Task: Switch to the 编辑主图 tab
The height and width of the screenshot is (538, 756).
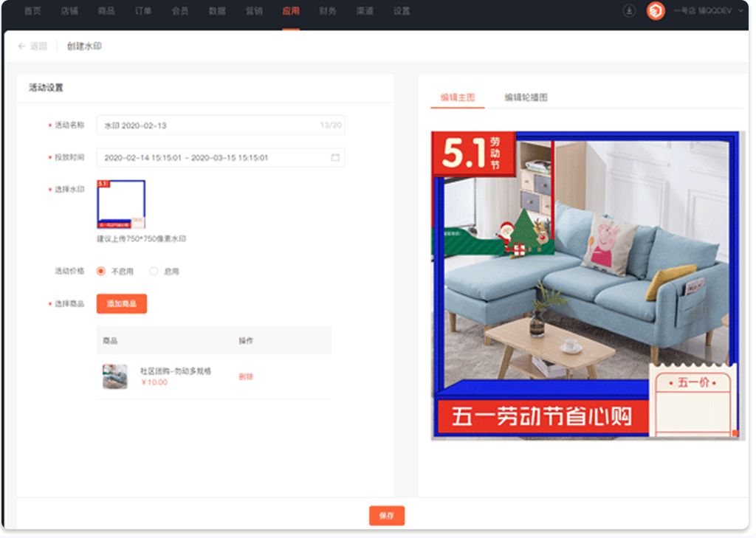Action: click(457, 97)
